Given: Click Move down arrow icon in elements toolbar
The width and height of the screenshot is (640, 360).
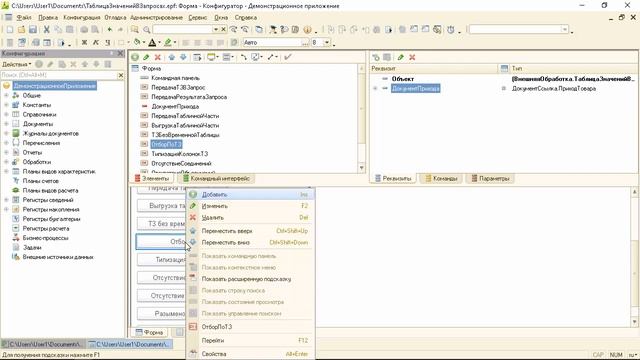Looking at the screenshot, I should coord(183,57).
